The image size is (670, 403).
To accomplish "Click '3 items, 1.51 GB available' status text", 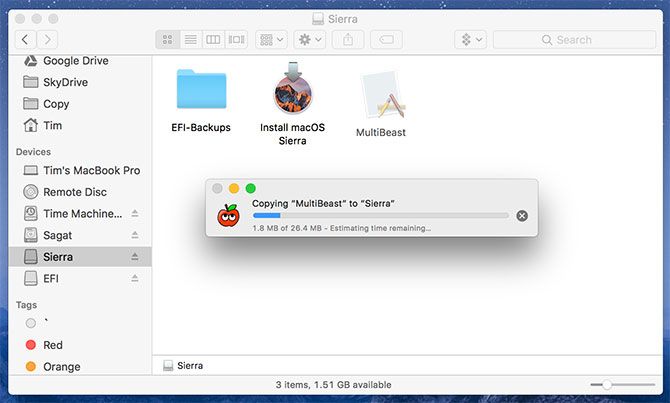I will coord(334,385).
